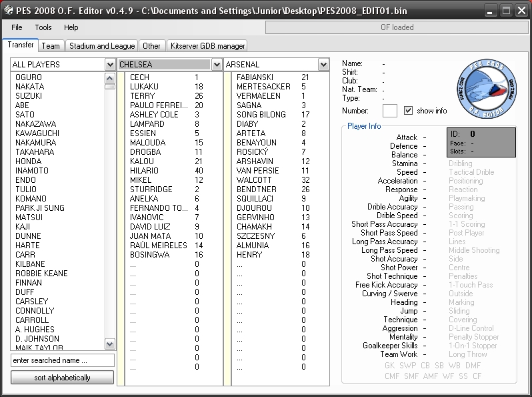Switch to the Other tab
The image size is (532, 397).
click(151, 46)
